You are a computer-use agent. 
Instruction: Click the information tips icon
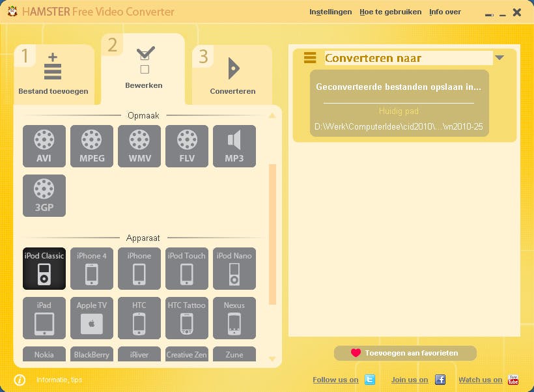coord(20,380)
